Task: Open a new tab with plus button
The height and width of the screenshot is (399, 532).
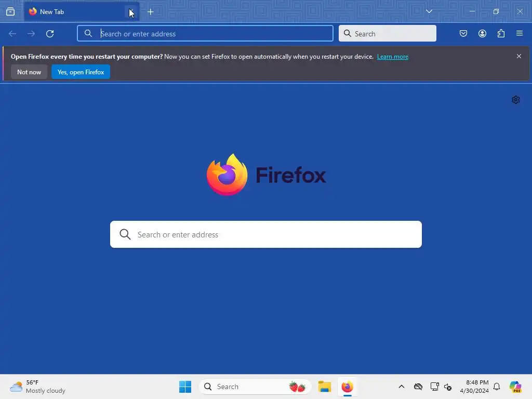Action: coord(150,12)
